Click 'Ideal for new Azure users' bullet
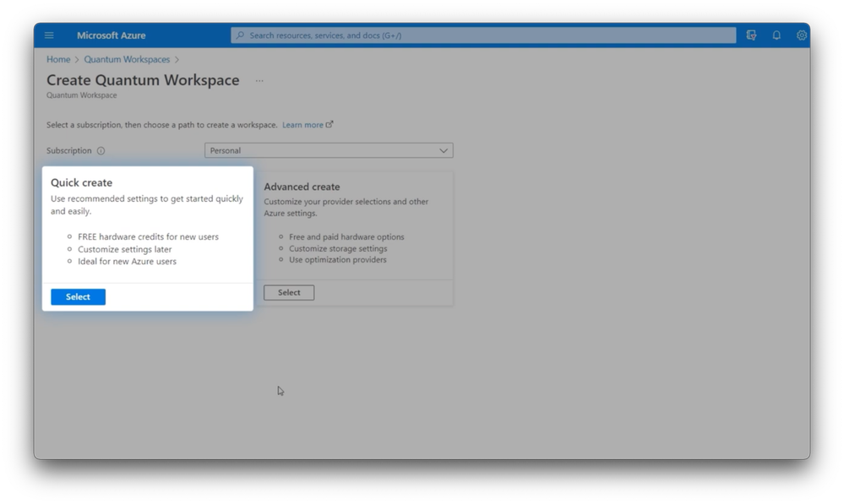The width and height of the screenshot is (844, 504). (127, 262)
